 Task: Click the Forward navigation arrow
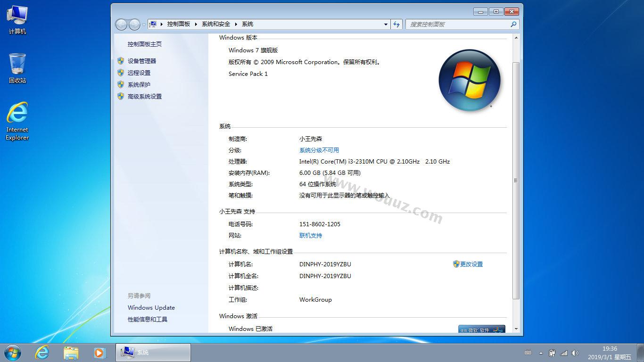(134, 24)
